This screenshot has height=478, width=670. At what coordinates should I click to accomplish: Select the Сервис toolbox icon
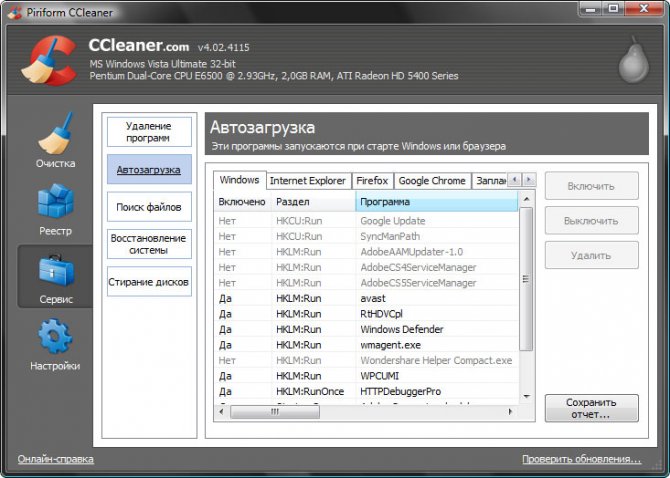[x=55, y=277]
